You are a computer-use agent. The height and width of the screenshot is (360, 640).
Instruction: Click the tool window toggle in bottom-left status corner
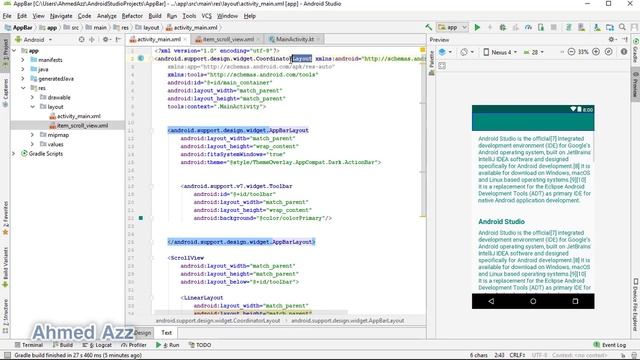click(7, 356)
